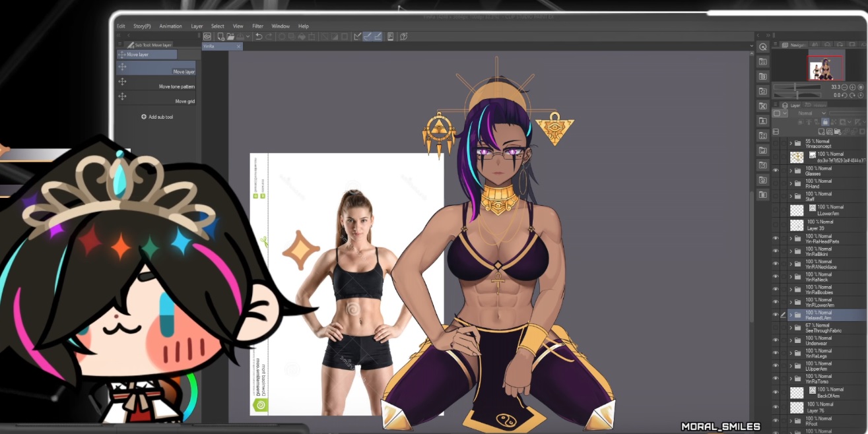Open the Filter menu
Viewport: 868px width, 434px height.
[x=257, y=26]
